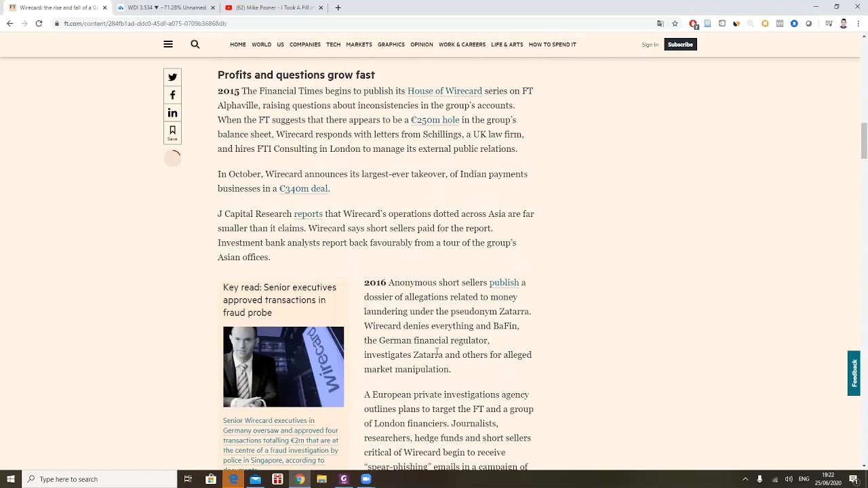
Task: Share article on LinkedIn
Action: tap(172, 113)
